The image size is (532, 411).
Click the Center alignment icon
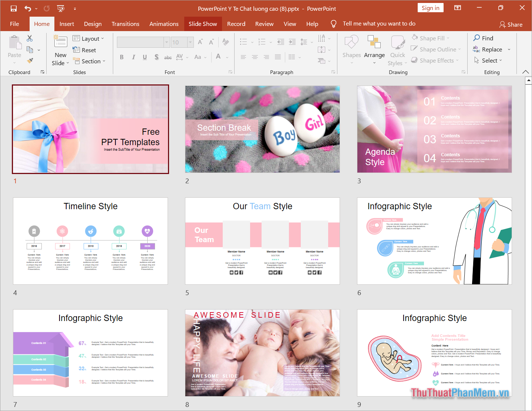point(255,57)
